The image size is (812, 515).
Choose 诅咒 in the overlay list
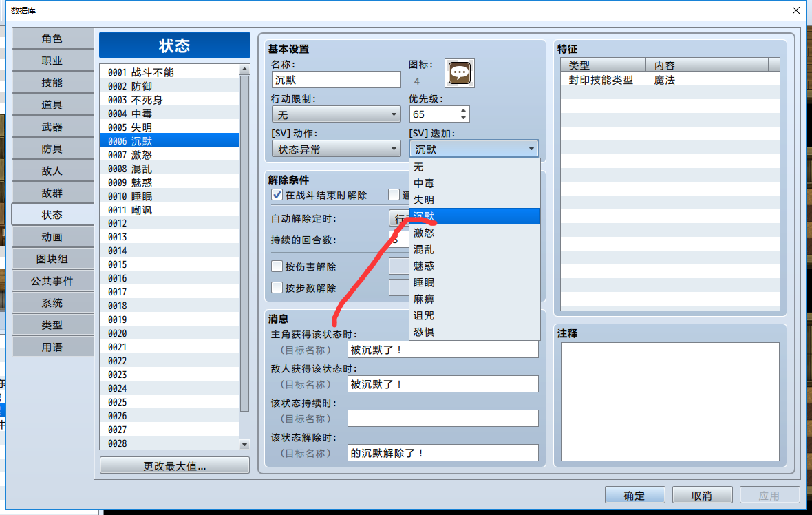[x=474, y=315]
